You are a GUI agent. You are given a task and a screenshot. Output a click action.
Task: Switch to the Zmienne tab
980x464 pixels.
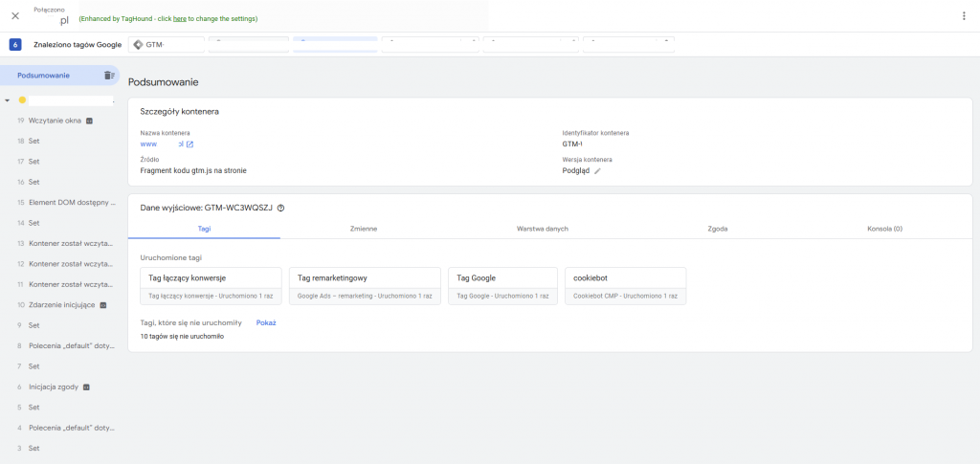(363, 229)
